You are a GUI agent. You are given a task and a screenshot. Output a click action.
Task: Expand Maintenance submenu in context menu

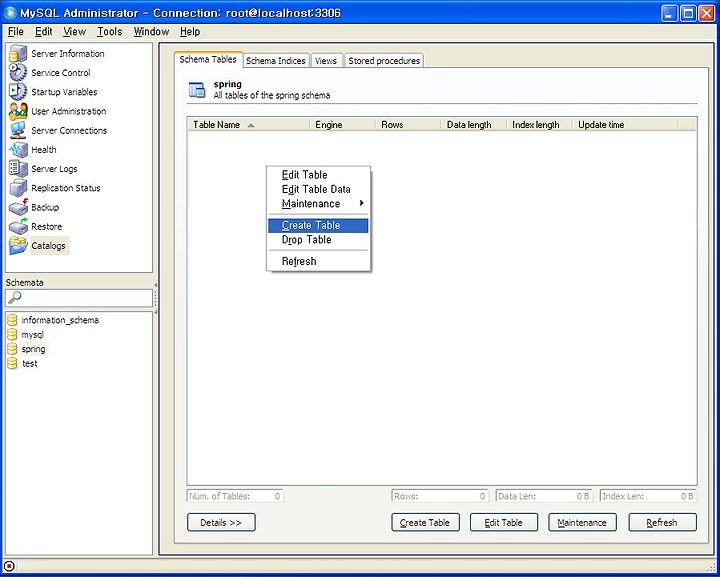[318, 204]
